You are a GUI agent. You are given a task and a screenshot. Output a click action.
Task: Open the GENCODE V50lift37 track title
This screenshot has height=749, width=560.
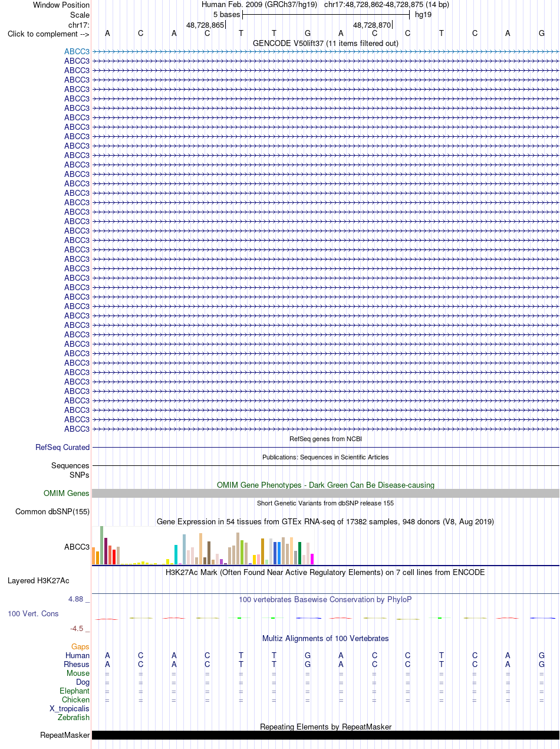click(x=325, y=43)
